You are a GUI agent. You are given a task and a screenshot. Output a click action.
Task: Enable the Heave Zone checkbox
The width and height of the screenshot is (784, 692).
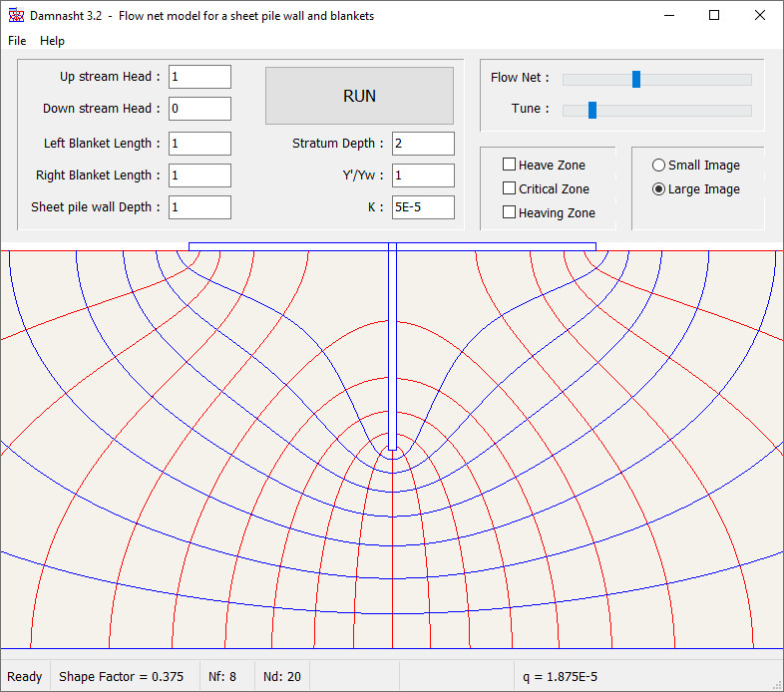pyautogui.click(x=510, y=165)
